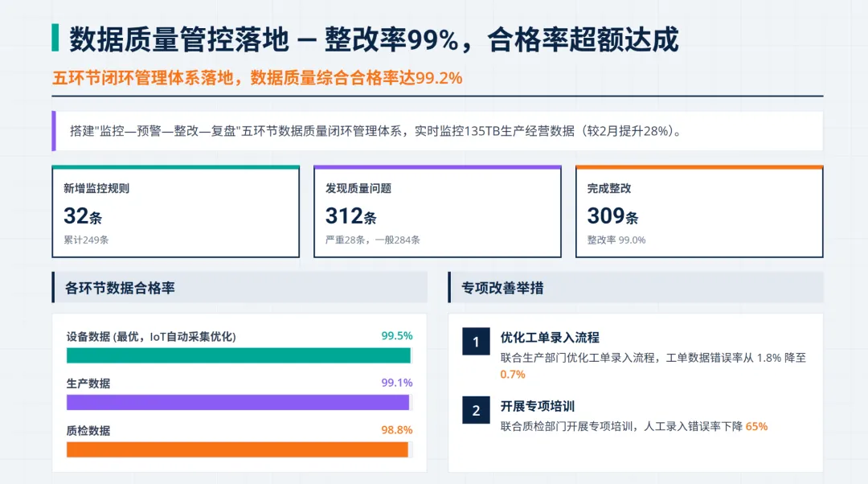Click the 开展专项培训 heading
868x484 pixels.
pyautogui.click(x=538, y=406)
